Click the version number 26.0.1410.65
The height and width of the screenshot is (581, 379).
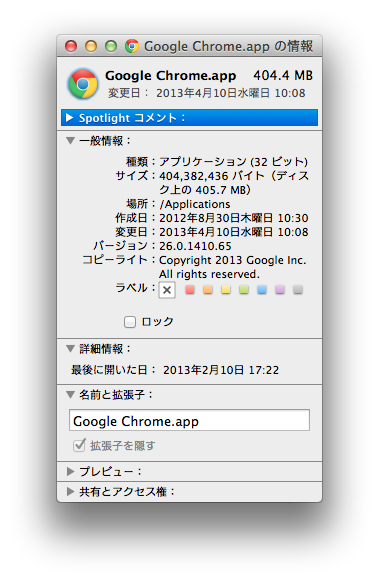195,246
